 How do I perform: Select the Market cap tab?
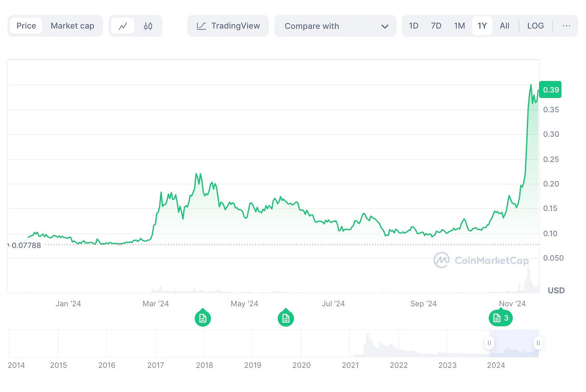pos(72,26)
